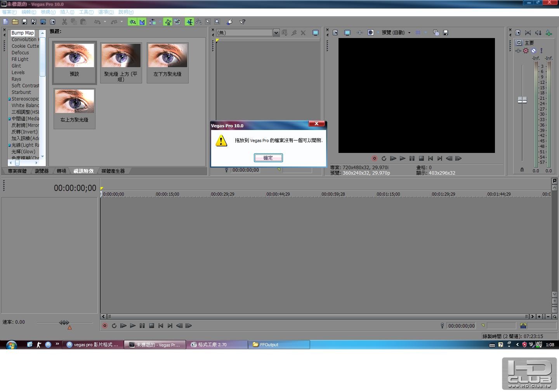This screenshot has height=392, width=559.
Task: Click the Paste clipboard icon
Action: [x=83, y=22]
